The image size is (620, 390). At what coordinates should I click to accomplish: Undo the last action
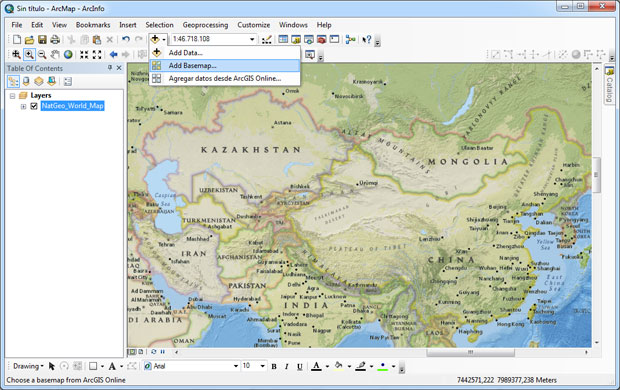pyautogui.click(x=126, y=39)
